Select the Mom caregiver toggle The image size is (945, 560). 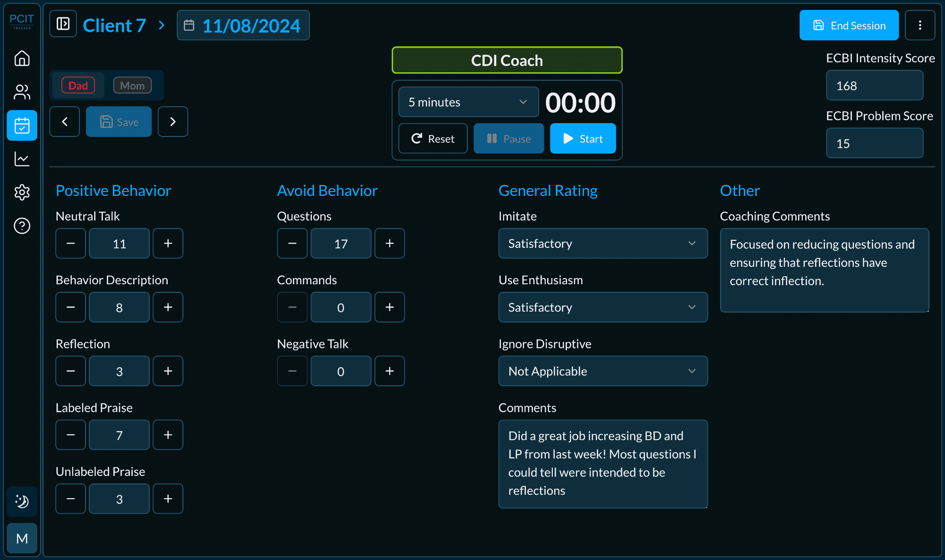click(x=132, y=85)
